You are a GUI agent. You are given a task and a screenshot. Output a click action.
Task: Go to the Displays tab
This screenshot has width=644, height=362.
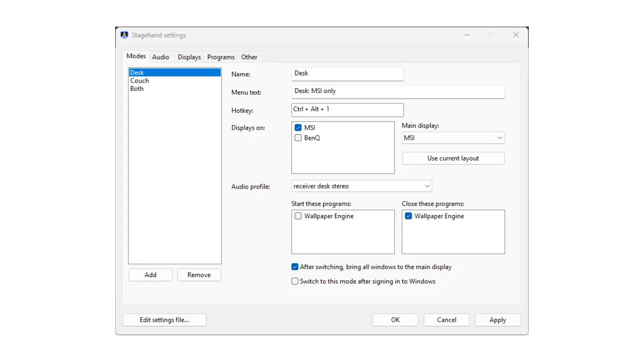(x=189, y=57)
